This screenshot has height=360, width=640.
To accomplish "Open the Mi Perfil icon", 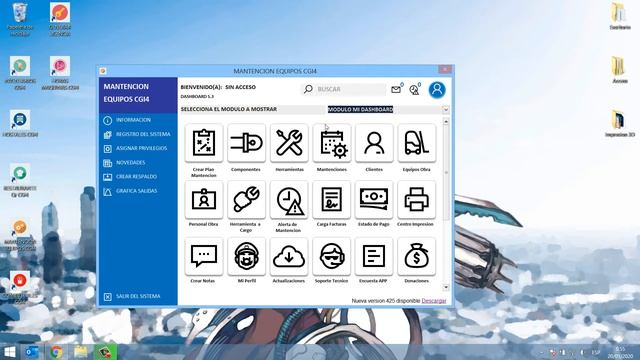I will pyautogui.click(x=246, y=256).
